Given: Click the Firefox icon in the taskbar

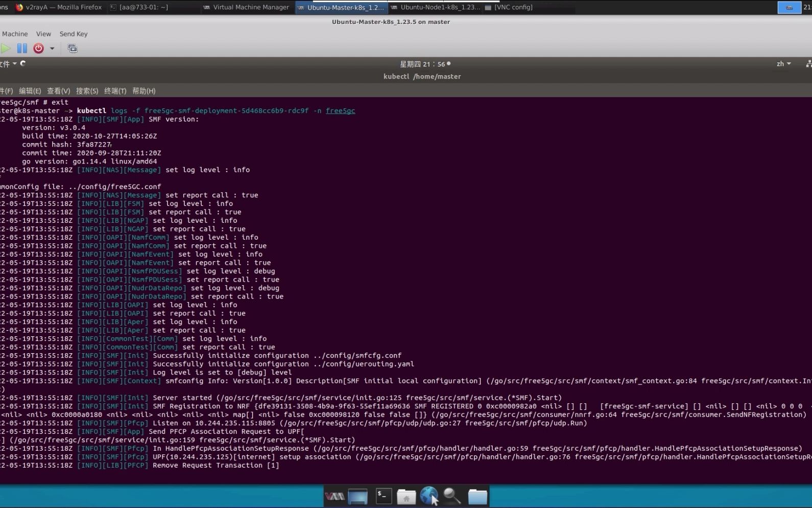Looking at the screenshot, I should point(20,7).
